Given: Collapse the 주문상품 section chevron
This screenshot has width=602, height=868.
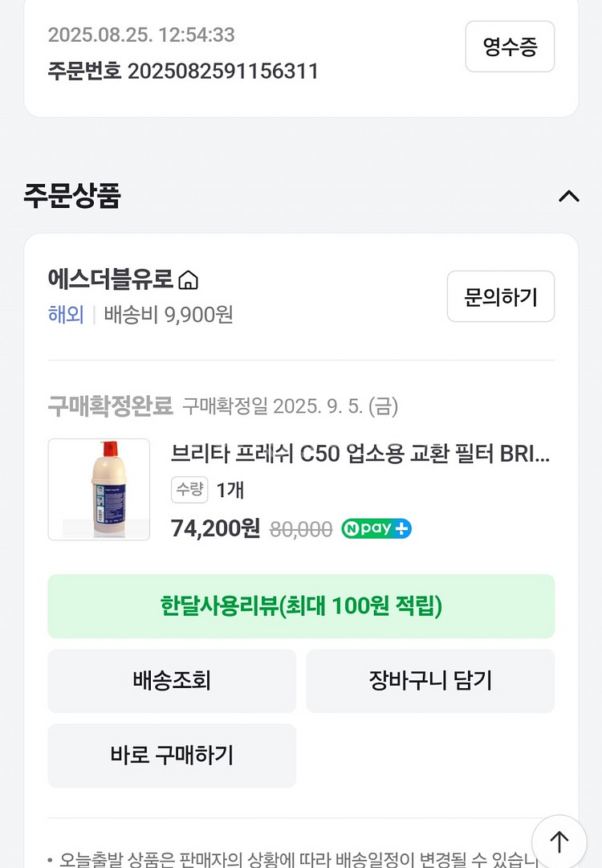Looking at the screenshot, I should click(x=568, y=196).
